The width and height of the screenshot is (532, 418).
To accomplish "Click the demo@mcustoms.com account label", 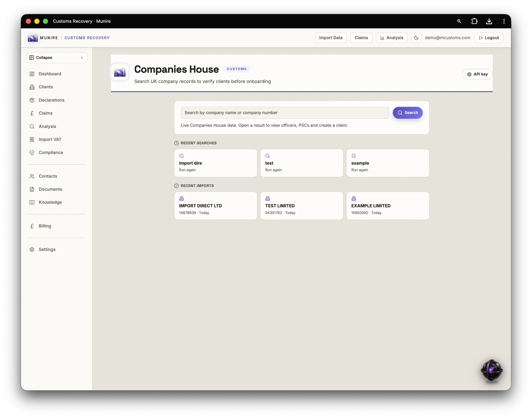I will (447, 38).
